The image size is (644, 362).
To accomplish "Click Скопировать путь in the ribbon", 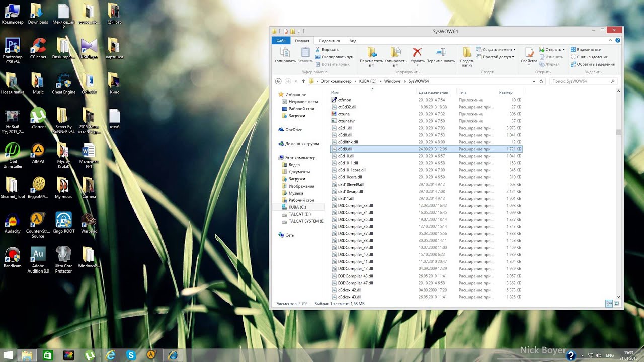I will click(x=335, y=57).
